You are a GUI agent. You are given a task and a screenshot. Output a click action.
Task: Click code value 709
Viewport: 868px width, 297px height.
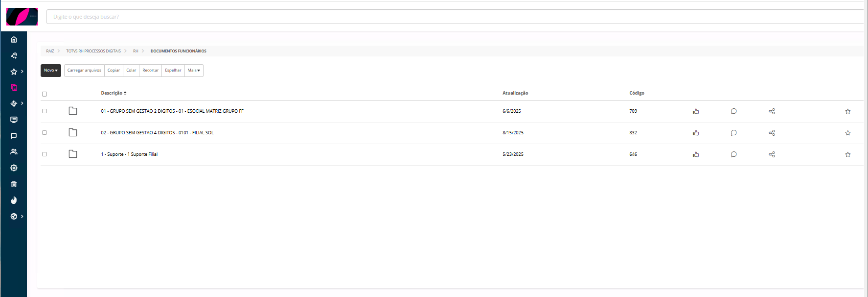click(633, 111)
